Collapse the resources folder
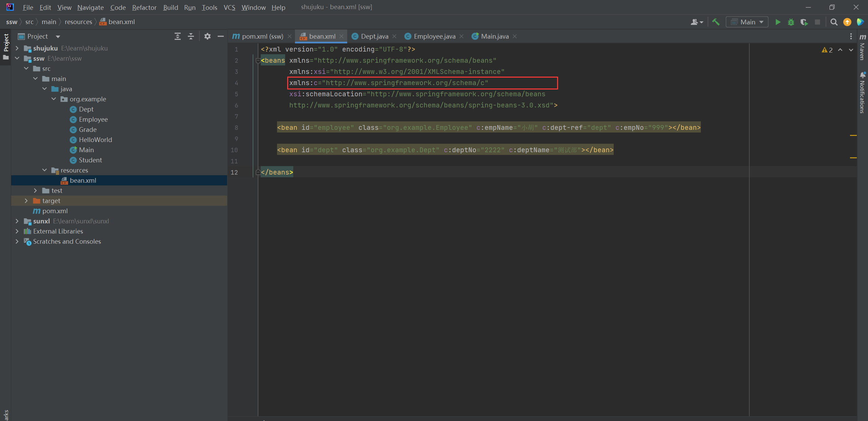This screenshot has height=421, width=868. click(x=44, y=170)
